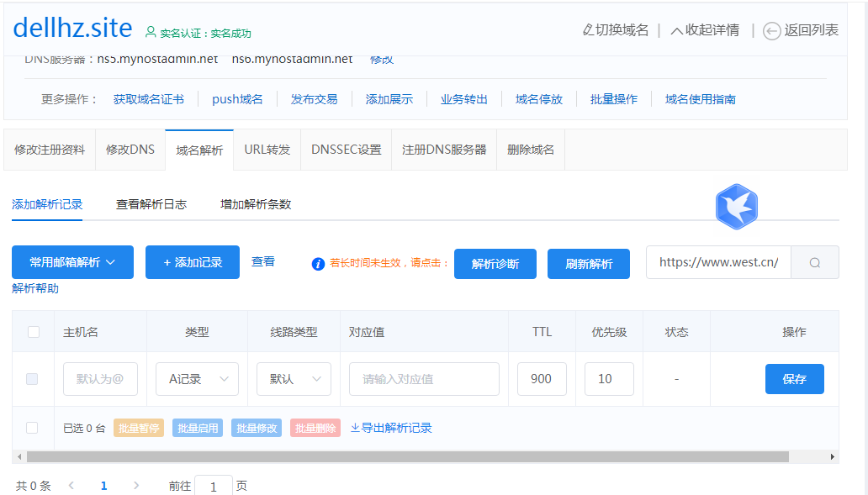Check the checkbox in the new record row
Viewport: 868px width, 495px height.
coord(33,379)
